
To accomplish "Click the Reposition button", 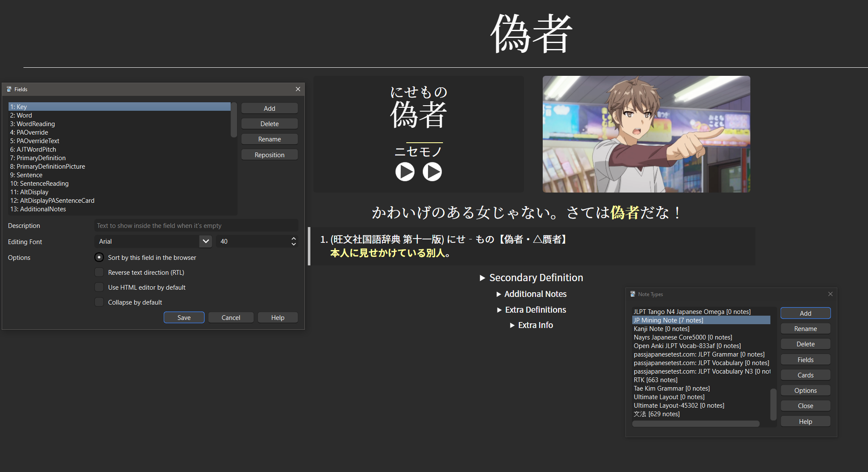I will (269, 154).
